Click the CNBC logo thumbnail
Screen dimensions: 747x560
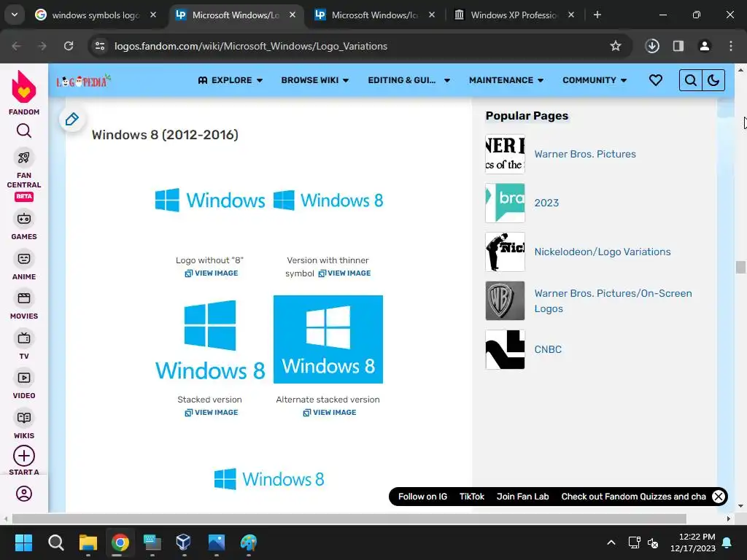(505, 349)
